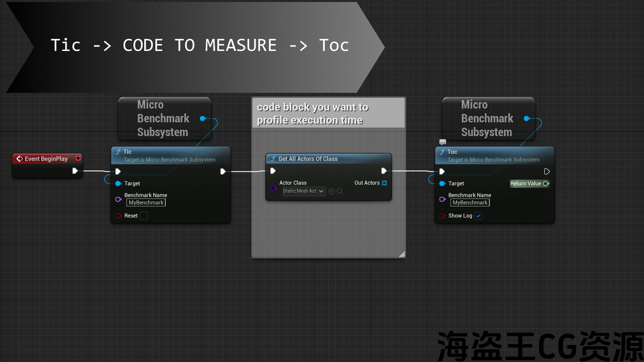This screenshot has width=644, height=362.
Task: Click Tic node Target pin
Action: (x=118, y=183)
